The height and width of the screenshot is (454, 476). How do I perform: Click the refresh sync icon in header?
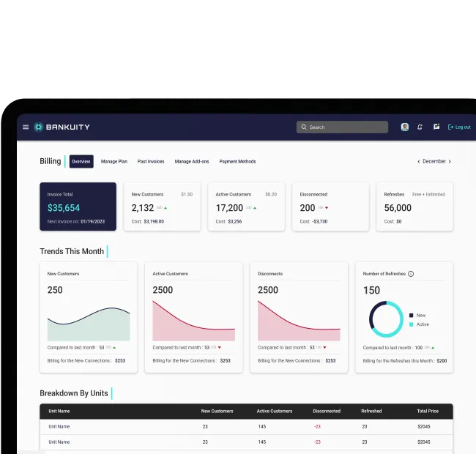coord(420,127)
